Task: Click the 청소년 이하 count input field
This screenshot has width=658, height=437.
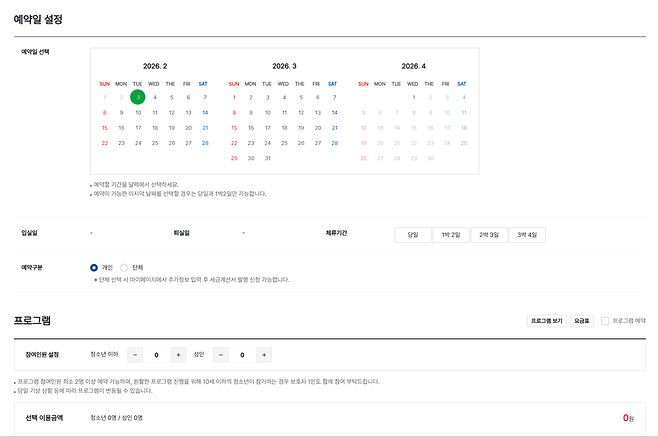Action: 157,354
